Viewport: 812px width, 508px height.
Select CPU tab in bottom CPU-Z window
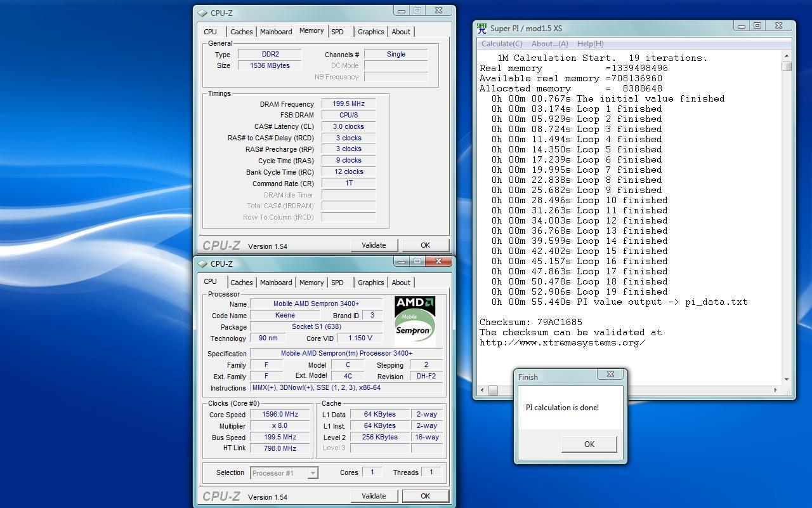[x=210, y=281]
